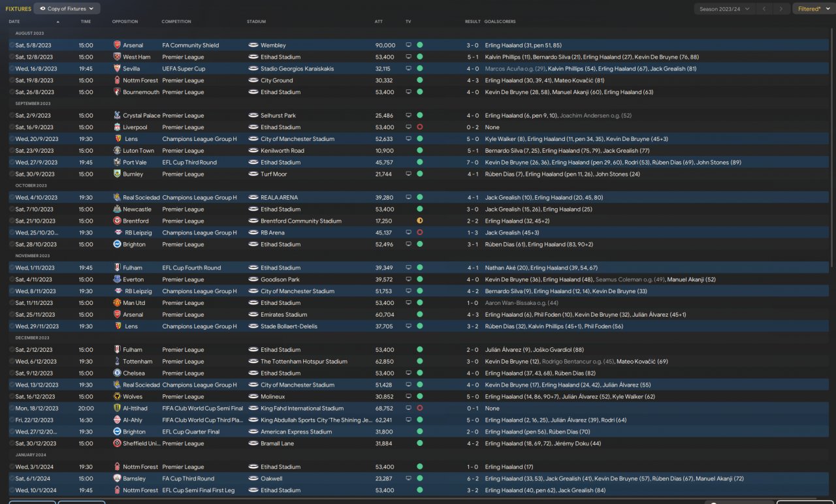The width and height of the screenshot is (836, 504).
Task: Tick the row marker for Sat, 12/8/2023
Action: pyautogui.click(x=12, y=57)
